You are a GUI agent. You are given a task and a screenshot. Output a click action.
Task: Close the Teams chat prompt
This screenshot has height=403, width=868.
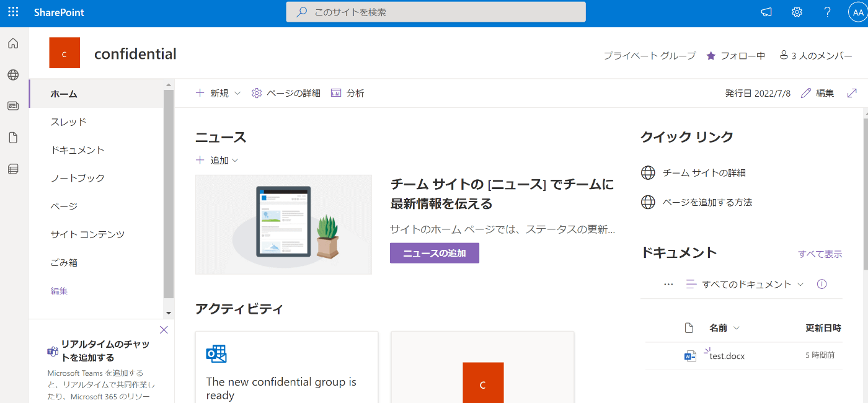164,330
